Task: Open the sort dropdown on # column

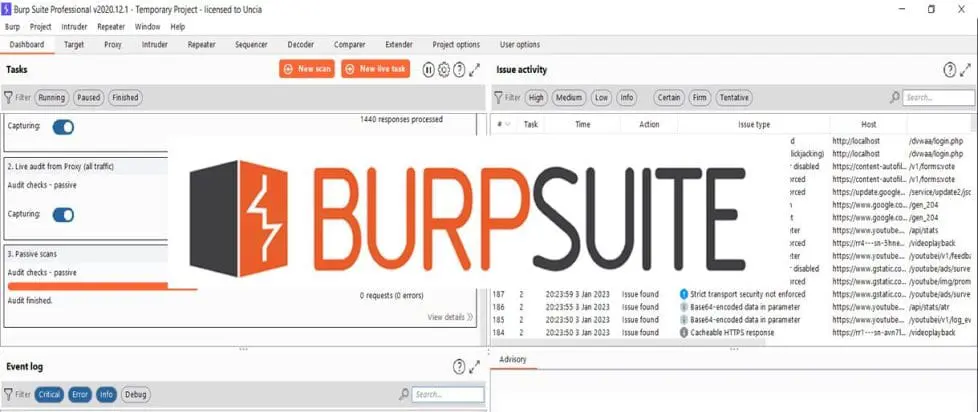Action: coord(508,124)
